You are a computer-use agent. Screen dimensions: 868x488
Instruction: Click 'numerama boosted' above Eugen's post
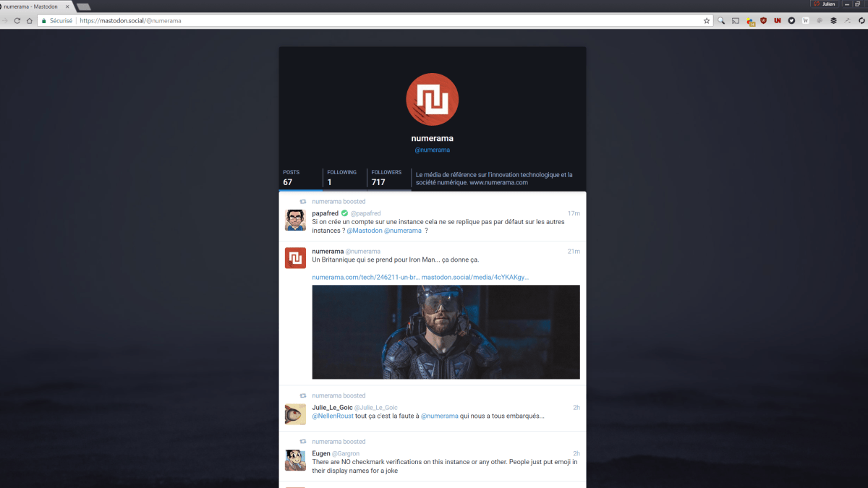pos(339,442)
